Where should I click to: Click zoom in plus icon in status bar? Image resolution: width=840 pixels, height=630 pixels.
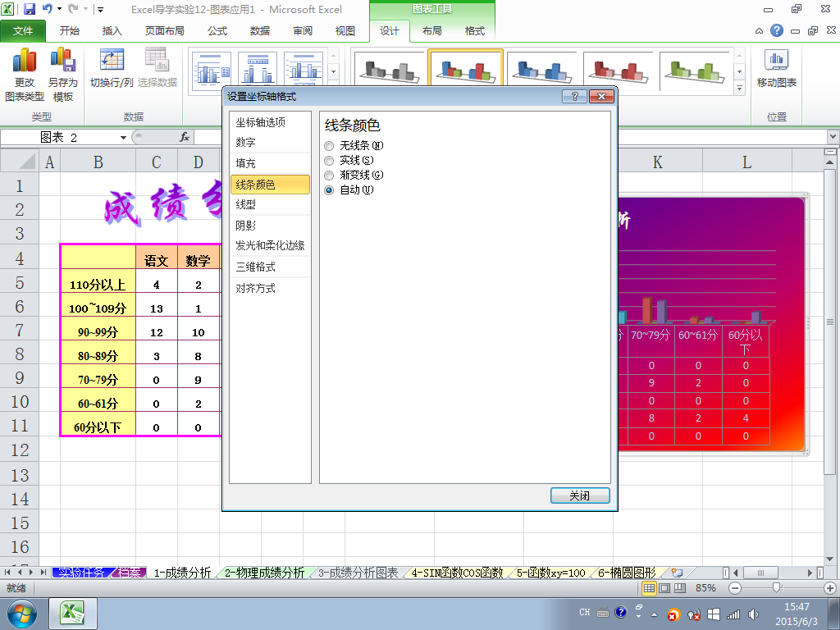click(x=830, y=588)
